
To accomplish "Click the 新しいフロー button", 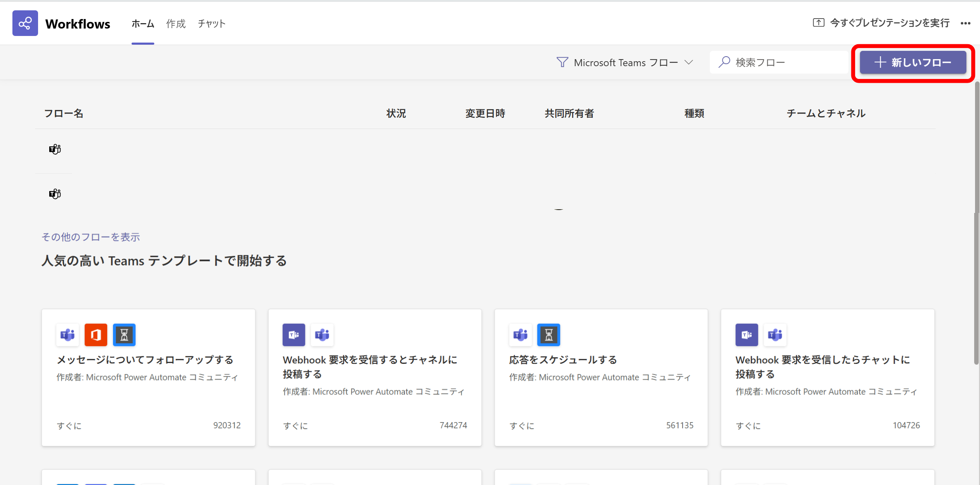I will click(x=913, y=62).
